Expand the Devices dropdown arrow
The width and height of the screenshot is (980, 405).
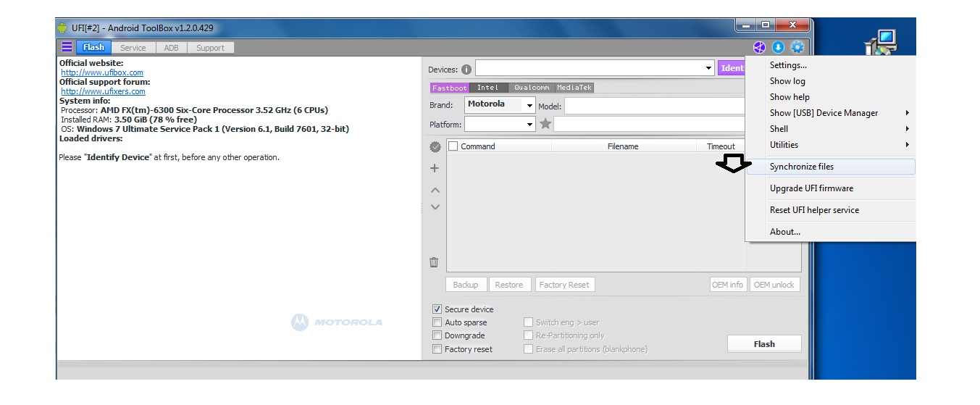pyautogui.click(x=709, y=69)
